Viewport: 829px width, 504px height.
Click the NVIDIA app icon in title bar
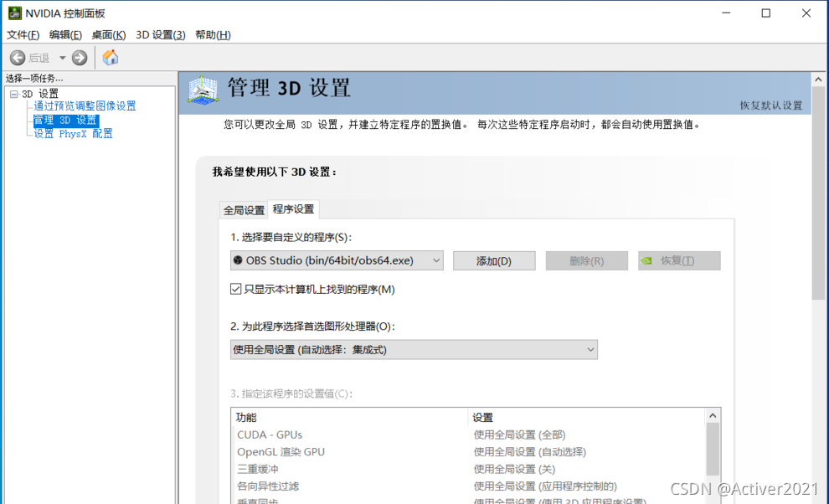[x=15, y=13]
